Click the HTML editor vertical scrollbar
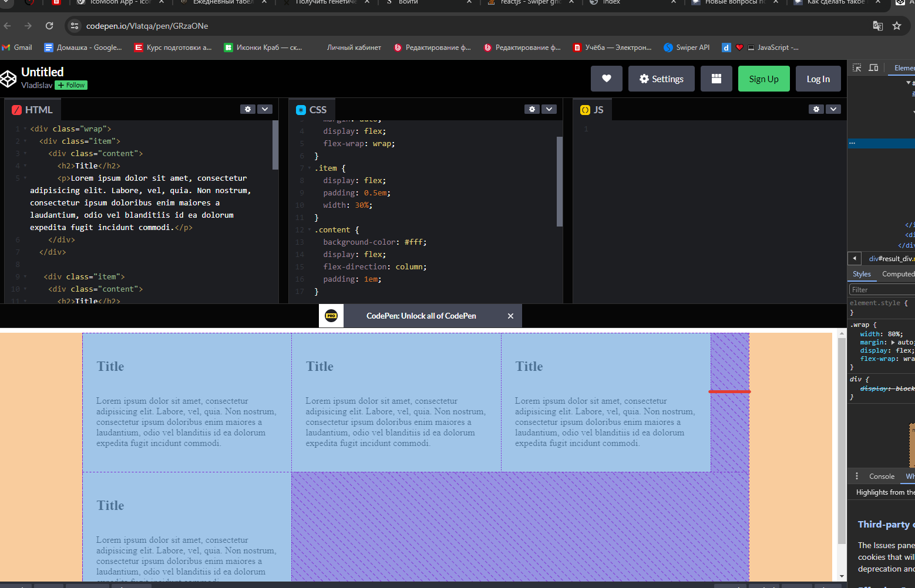The width and height of the screenshot is (915, 588). pos(275,145)
